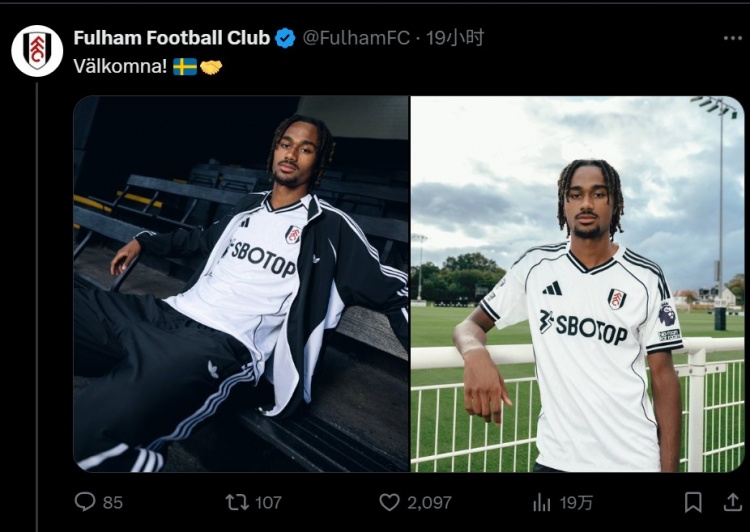Open the view analytics bar chart icon
750x532 pixels.
(x=542, y=502)
